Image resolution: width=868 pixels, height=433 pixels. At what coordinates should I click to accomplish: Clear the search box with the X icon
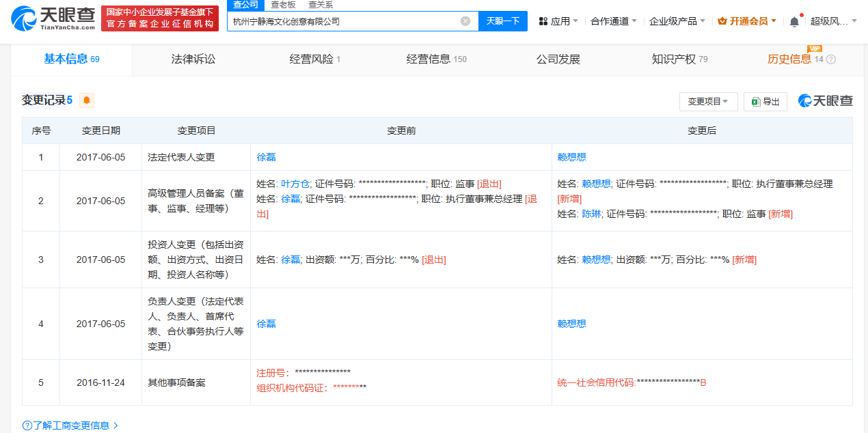466,20
